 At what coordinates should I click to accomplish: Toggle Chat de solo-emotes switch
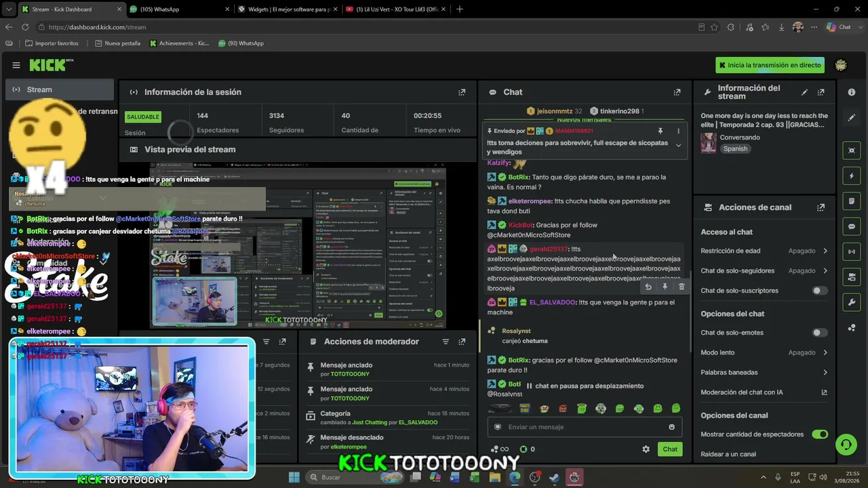pos(820,333)
